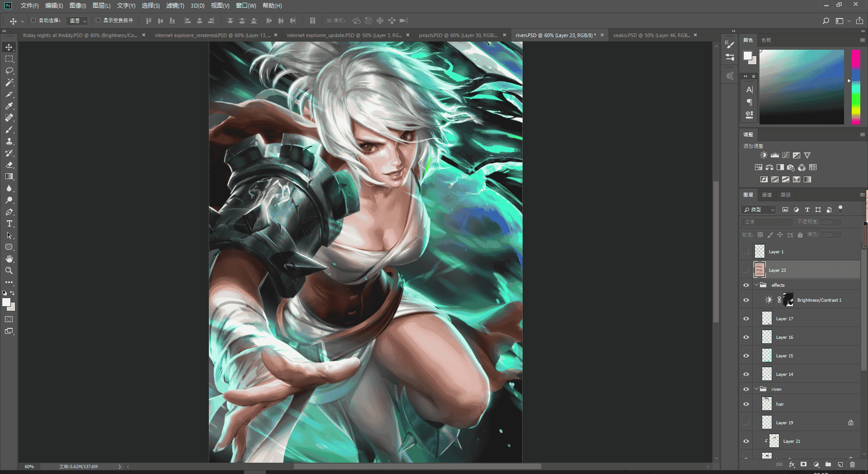The image size is (868, 474).
Task: Switch to the Swatches (色板) tab
Action: pos(766,40)
